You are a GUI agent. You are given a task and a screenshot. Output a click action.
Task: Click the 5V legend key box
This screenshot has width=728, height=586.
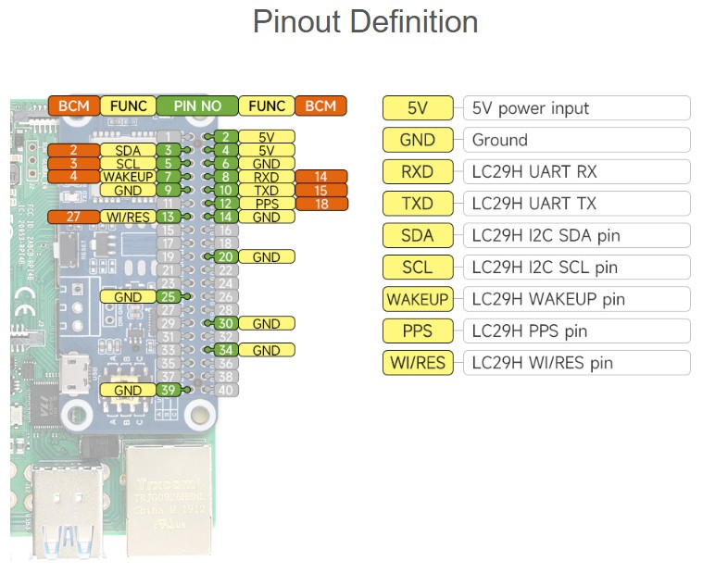tap(418, 108)
